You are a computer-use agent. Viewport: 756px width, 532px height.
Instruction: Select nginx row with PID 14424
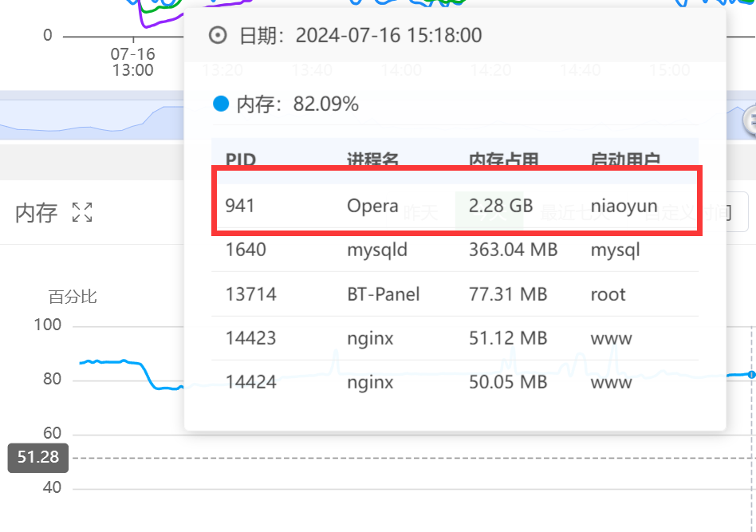click(x=456, y=382)
